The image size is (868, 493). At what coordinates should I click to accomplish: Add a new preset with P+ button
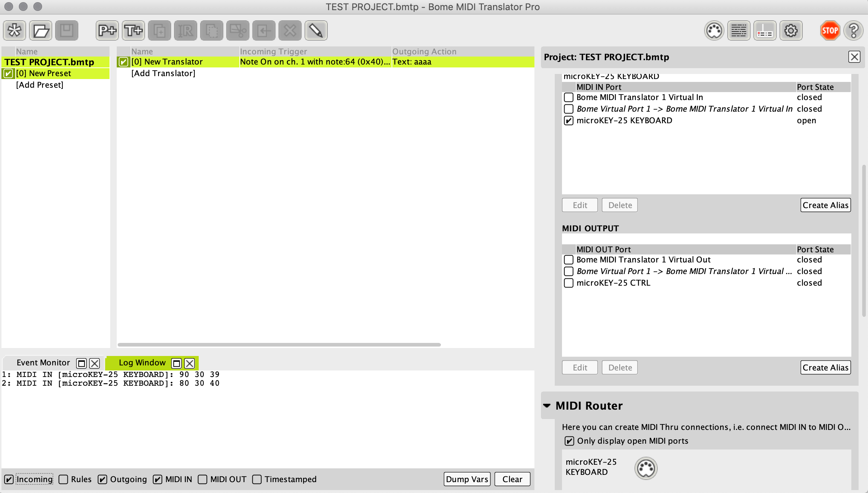click(x=107, y=30)
